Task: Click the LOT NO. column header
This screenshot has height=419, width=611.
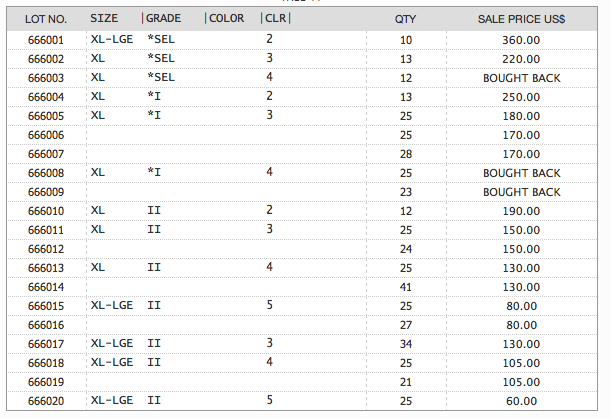Action: [46, 19]
